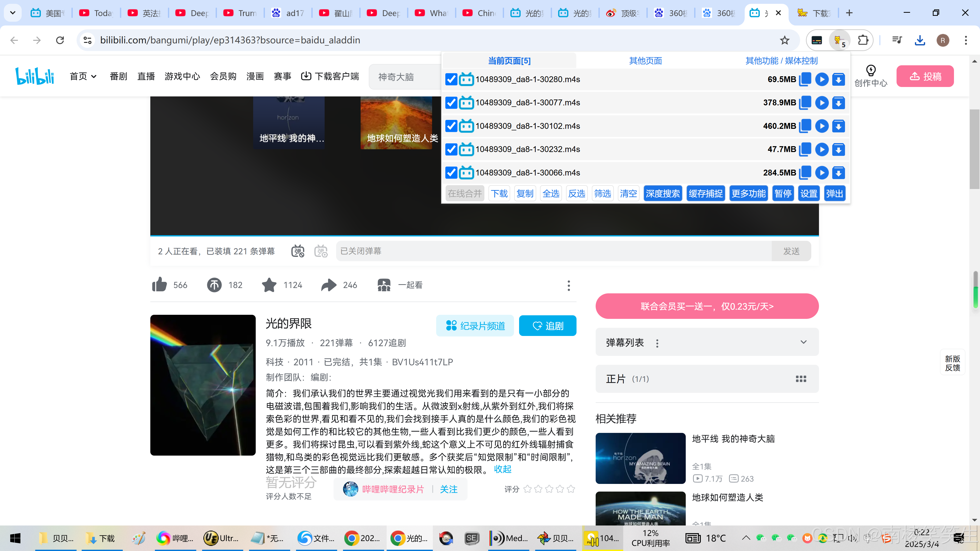The image size is (980, 551).
Task: Toggle the danmaku display switch
Action: [298, 251]
